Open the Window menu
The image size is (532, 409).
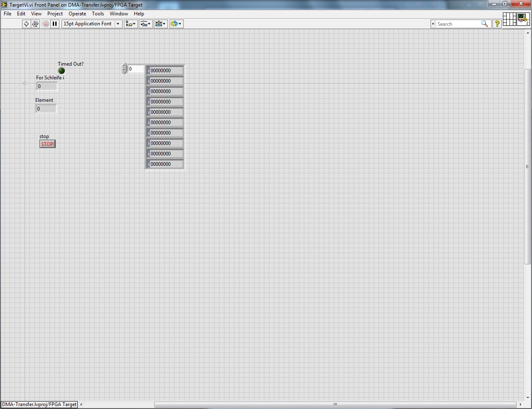[119, 14]
